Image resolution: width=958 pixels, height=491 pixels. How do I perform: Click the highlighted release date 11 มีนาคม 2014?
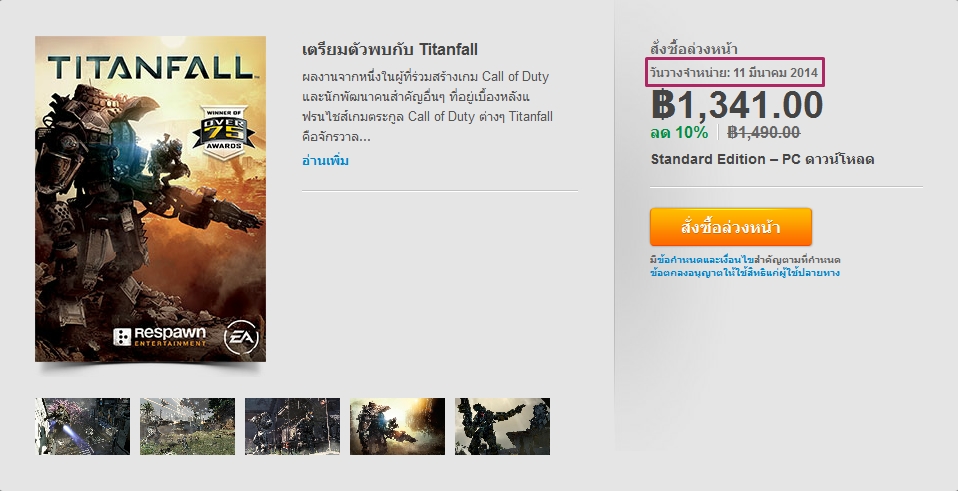coord(775,73)
